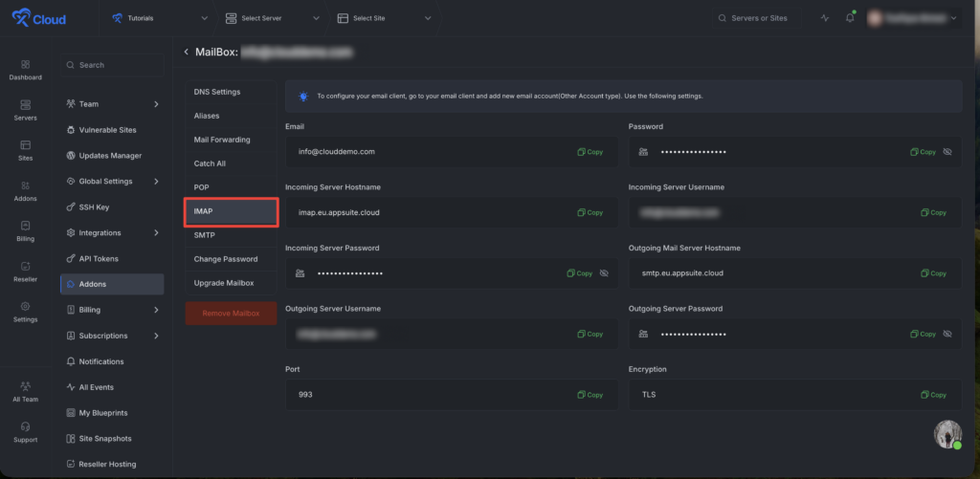
Task: Open the activity pulse icon in header
Action: (x=825, y=18)
